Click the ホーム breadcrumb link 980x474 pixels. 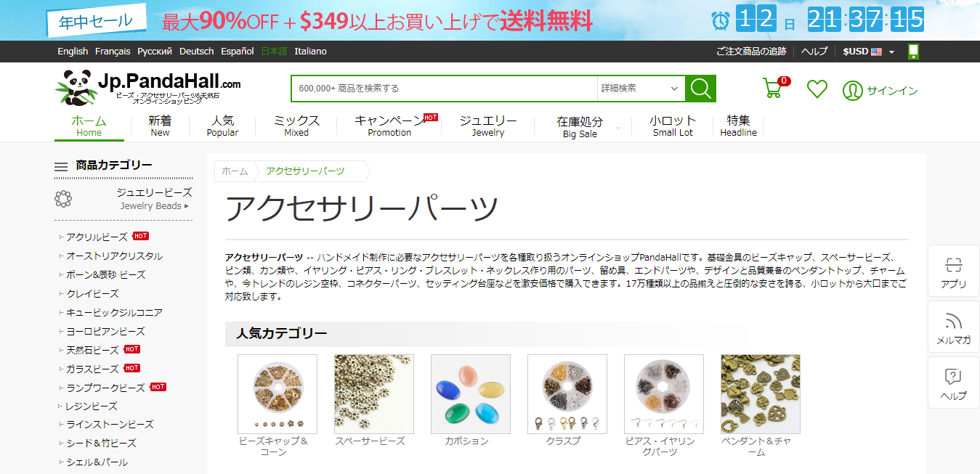click(x=235, y=171)
